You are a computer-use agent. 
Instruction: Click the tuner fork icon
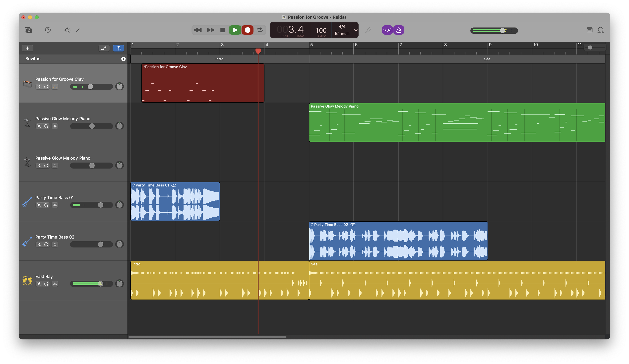pyautogui.click(x=368, y=30)
